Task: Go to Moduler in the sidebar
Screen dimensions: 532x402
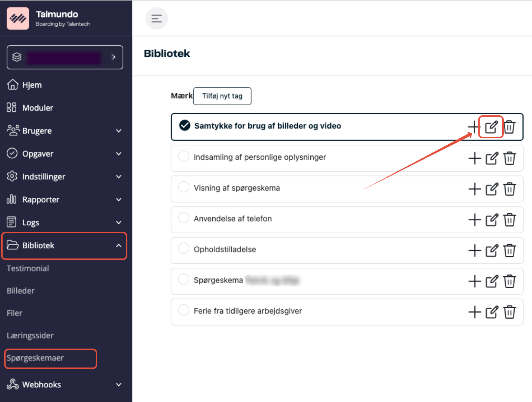Action: [37, 108]
